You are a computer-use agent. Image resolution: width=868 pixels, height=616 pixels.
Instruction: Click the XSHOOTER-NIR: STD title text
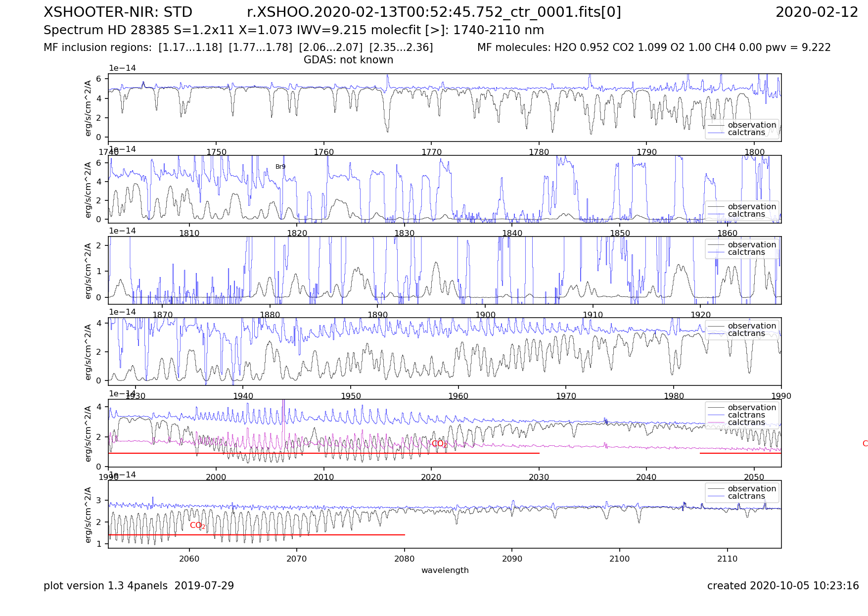point(118,12)
